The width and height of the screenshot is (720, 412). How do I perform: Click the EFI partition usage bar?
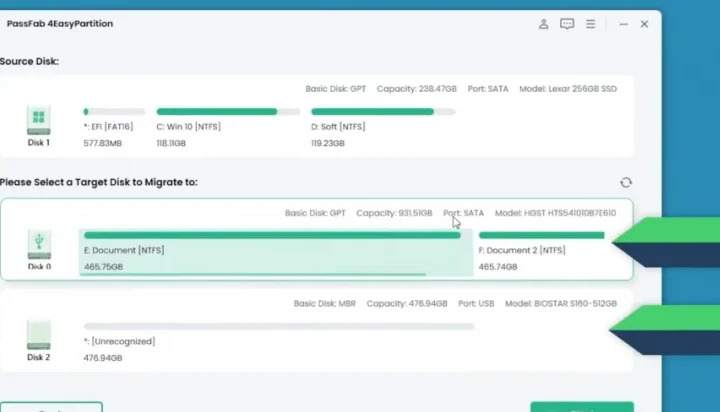(x=114, y=112)
